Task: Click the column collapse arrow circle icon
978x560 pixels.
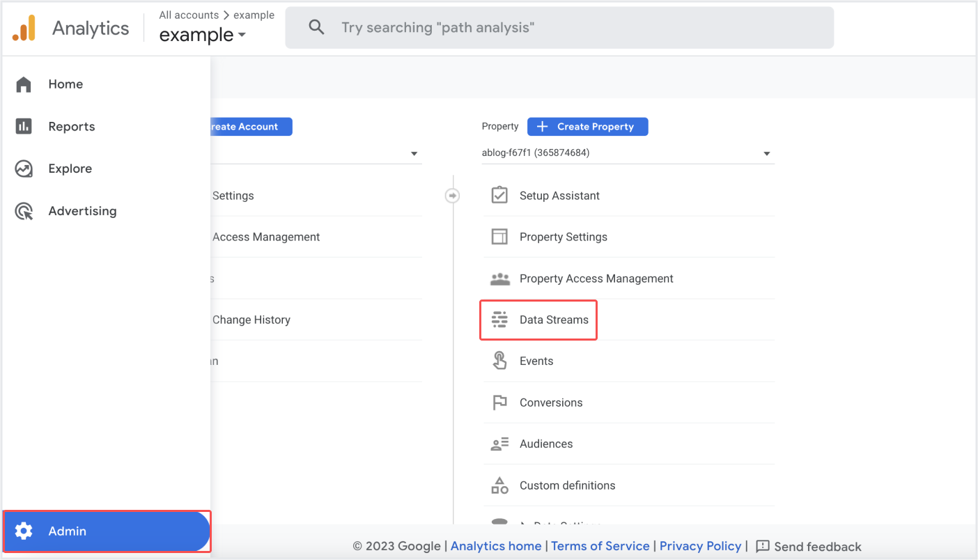Action: (453, 196)
